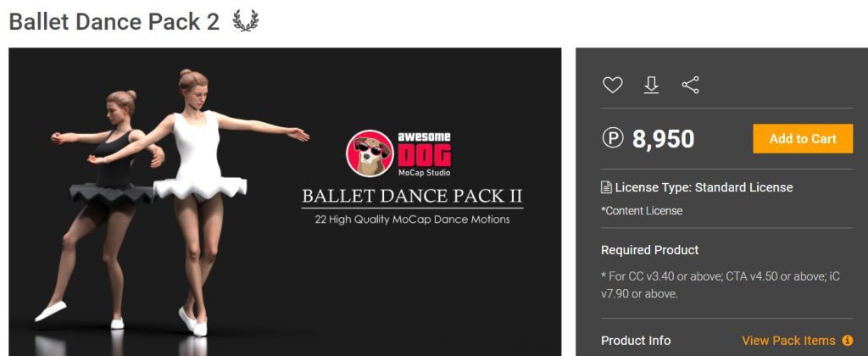Click the 22 High Quality MoCap Dance Motions subtitle
The height and width of the screenshot is (356, 868).
(x=412, y=220)
